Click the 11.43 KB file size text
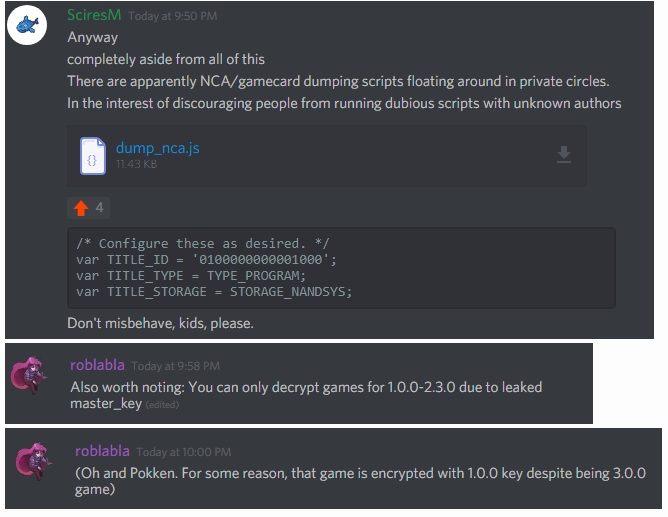The width and height of the screenshot is (668, 517). 136,164
